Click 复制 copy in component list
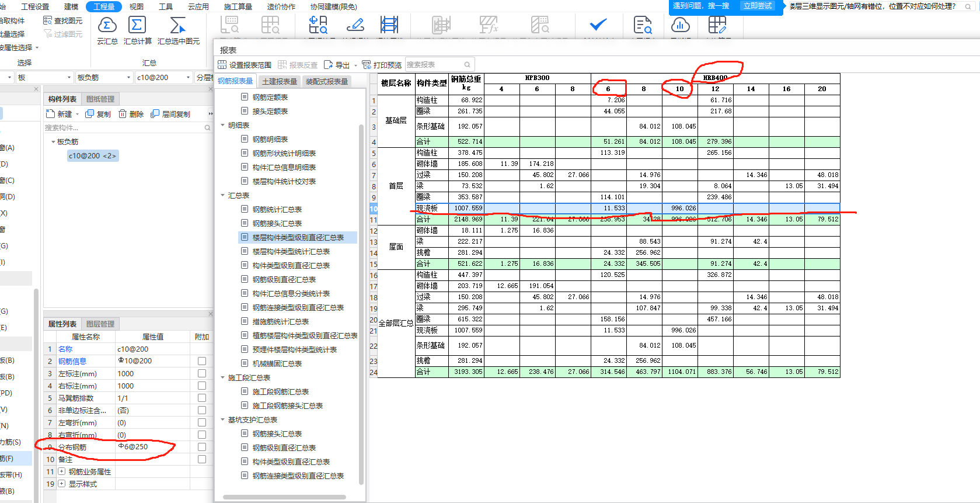This screenshot has height=503, width=980. (98, 114)
